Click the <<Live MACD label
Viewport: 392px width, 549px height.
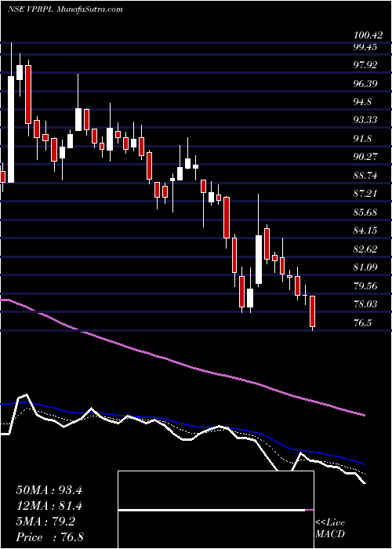click(x=330, y=529)
